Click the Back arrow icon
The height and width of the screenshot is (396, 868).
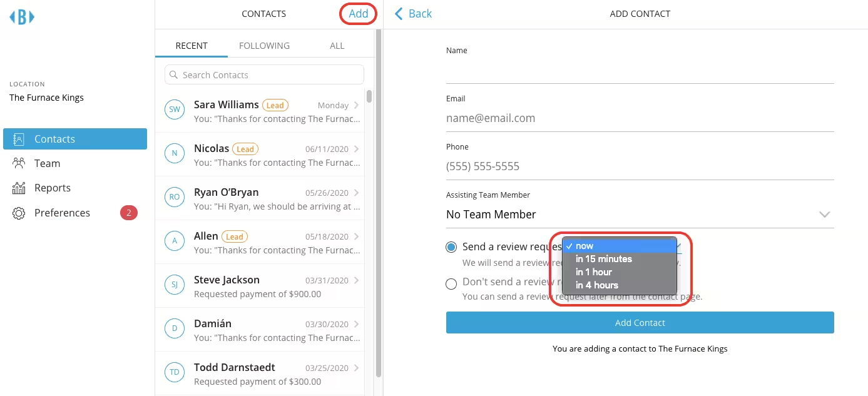pos(399,13)
